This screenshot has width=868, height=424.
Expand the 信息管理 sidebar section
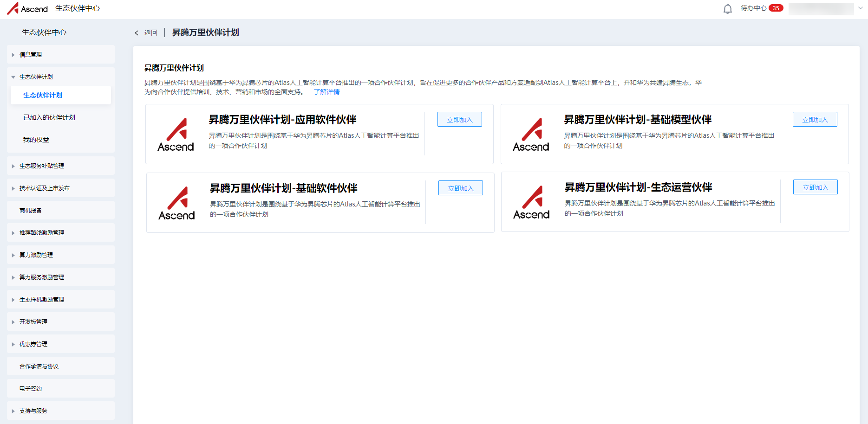pyautogui.click(x=61, y=54)
